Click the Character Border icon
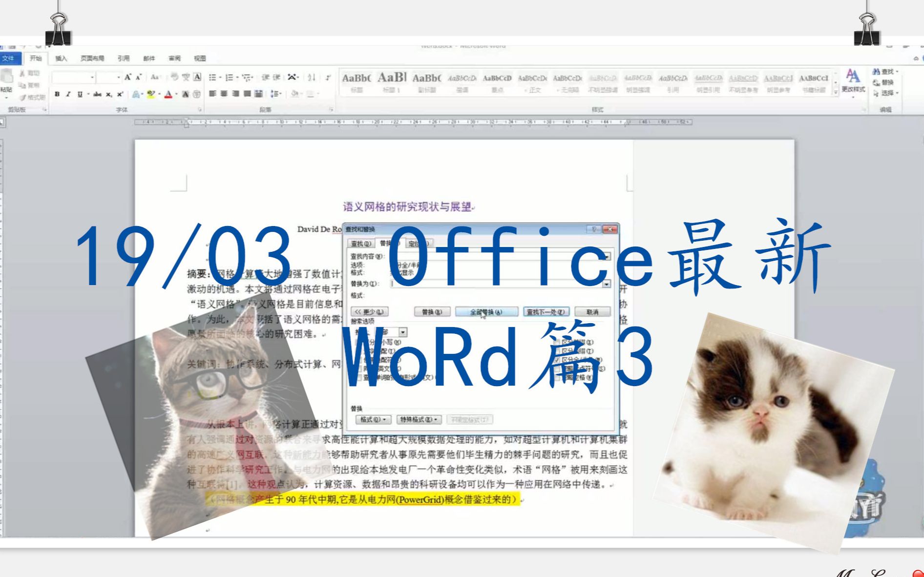 tap(197, 77)
